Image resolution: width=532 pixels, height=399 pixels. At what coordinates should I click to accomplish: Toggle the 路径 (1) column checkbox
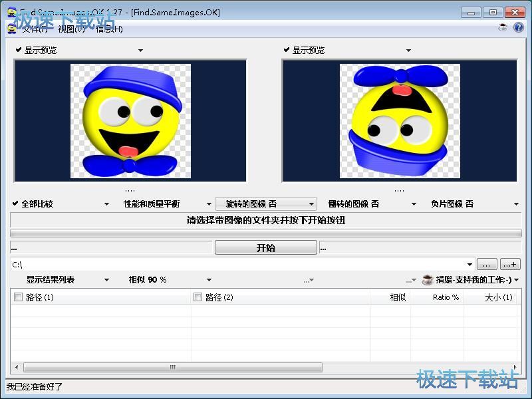(19, 297)
